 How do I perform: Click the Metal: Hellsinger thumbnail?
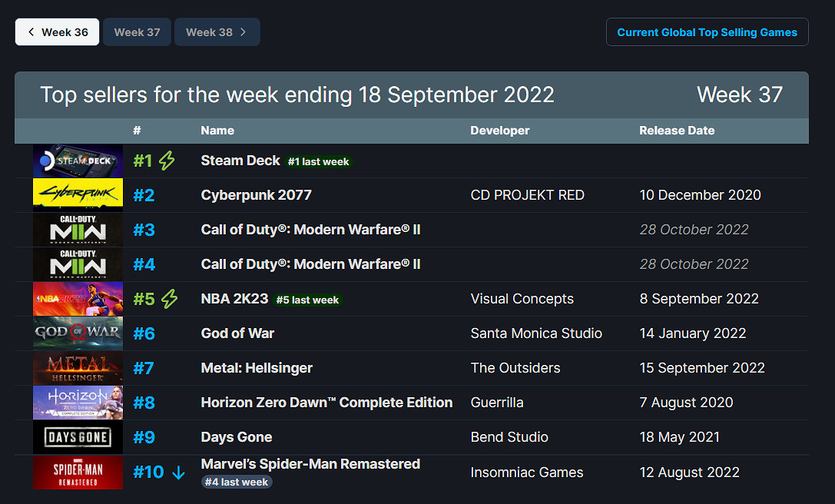click(x=78, y=368)
